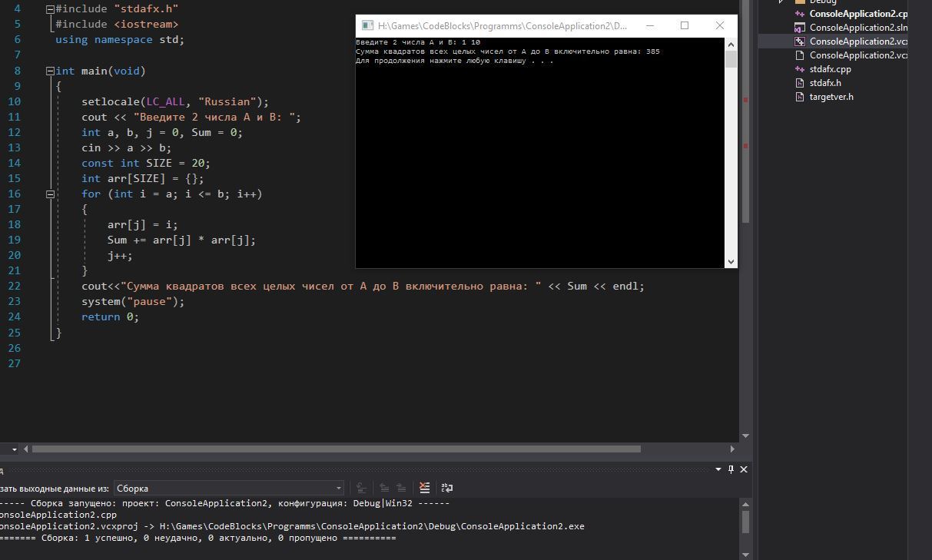Collapse the #include block at line 4

[x=50, y=9]
